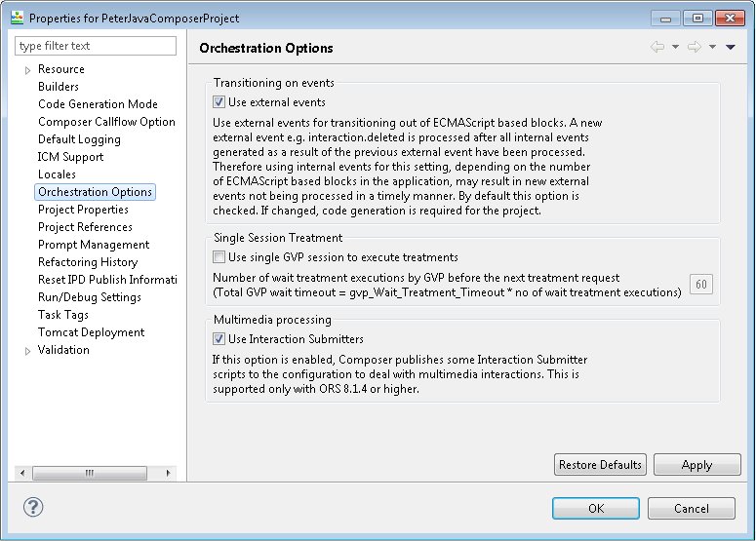Open Task Tags page
This screenshot has width=756, height=541.
63,315
